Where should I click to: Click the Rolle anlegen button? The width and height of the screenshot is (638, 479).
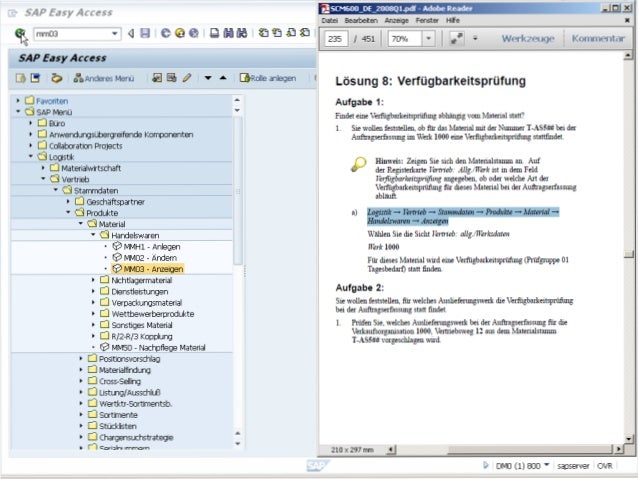(x=268, y=78)
